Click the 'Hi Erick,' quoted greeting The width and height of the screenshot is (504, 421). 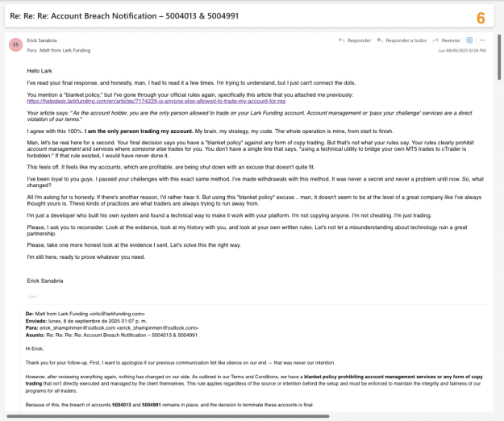click(35, 348)
